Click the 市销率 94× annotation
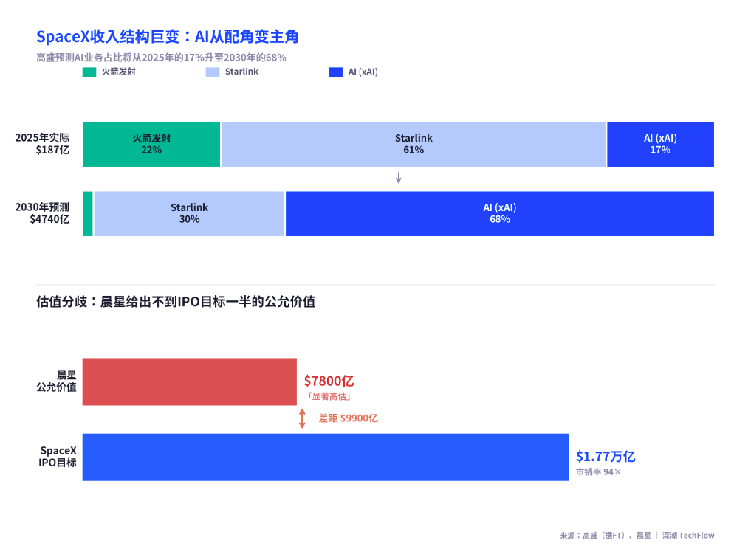The height and width of the screenshot is (560, 734). pos(598,472)
